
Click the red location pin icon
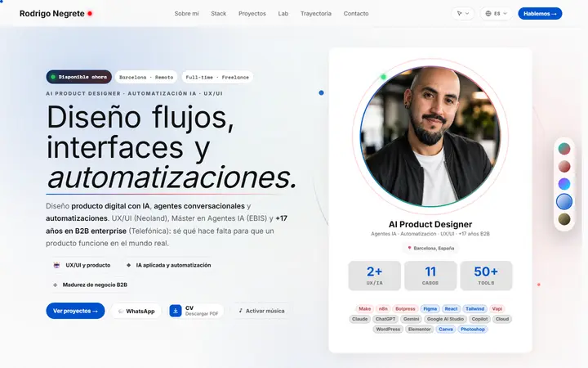pos(409,248)
